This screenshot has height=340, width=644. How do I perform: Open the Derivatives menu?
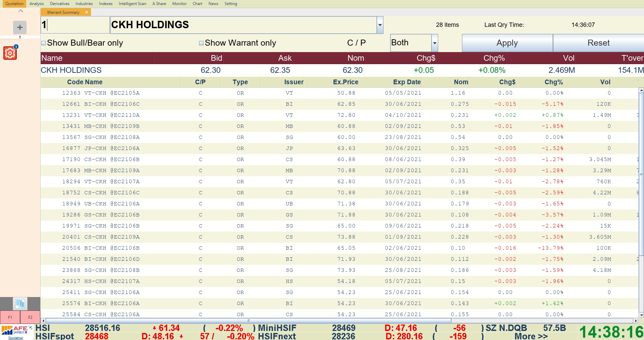click(x=60, y=4)
